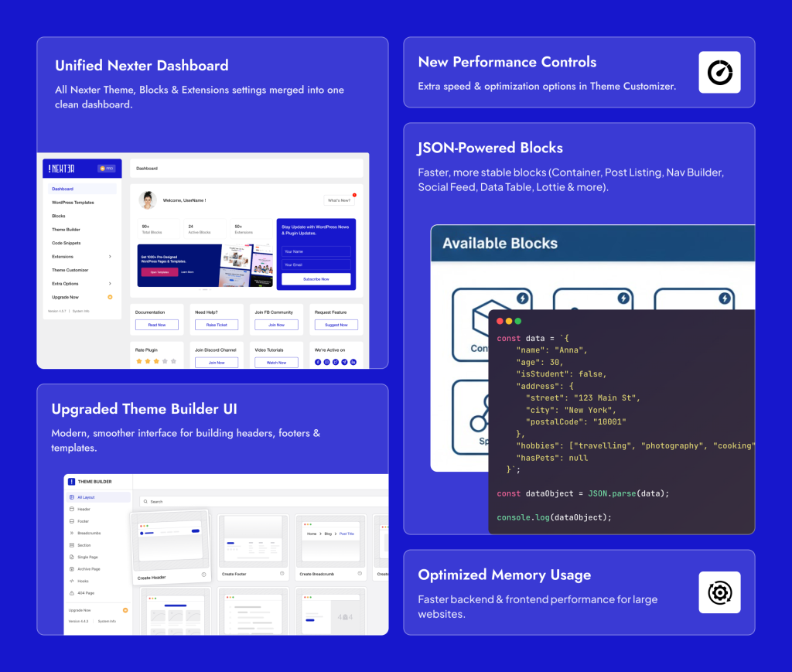This screenshot has height=672, width=792.
Task: Click the info icon on Create Footer card
Action: tap(282, 574)
